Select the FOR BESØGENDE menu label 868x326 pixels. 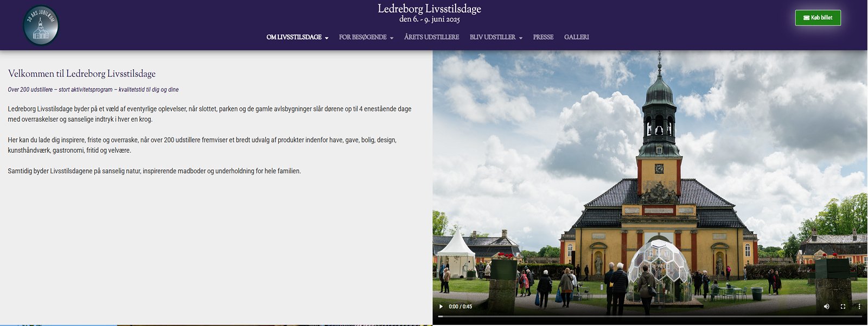362,37
